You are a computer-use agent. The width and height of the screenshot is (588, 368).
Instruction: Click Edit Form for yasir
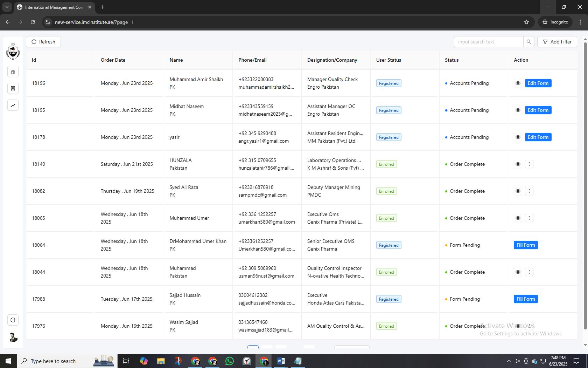point(538,137)
